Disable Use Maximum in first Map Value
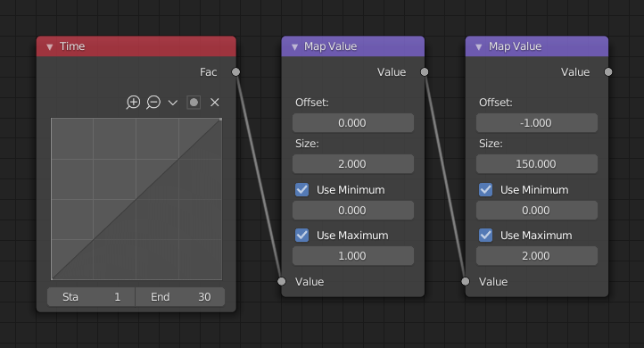Image resolution: width=644 pixels, height=348 pixels. coord(301,236)
